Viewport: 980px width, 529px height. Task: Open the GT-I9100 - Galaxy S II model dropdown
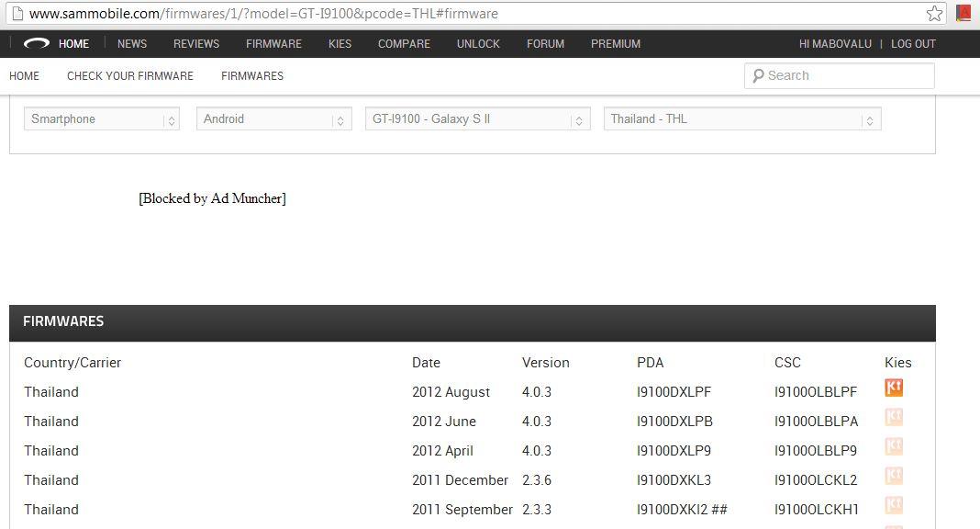click(x=478, y=118)
